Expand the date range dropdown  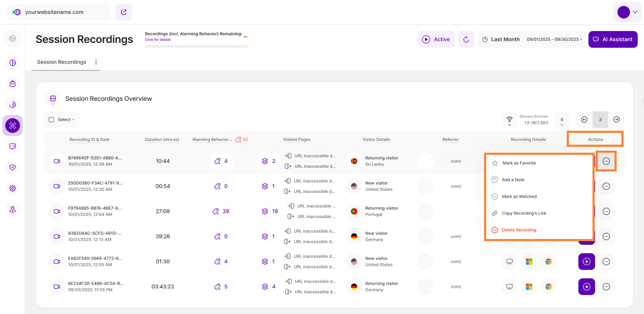(x=555, y=39)
